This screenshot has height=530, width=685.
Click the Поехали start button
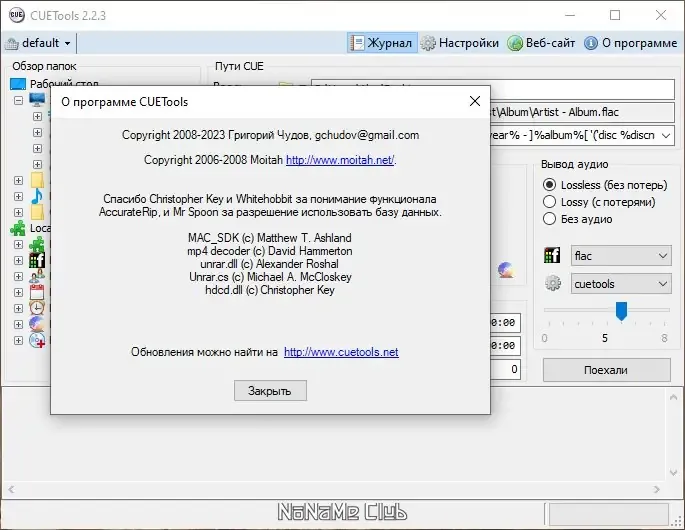(606, 370)
